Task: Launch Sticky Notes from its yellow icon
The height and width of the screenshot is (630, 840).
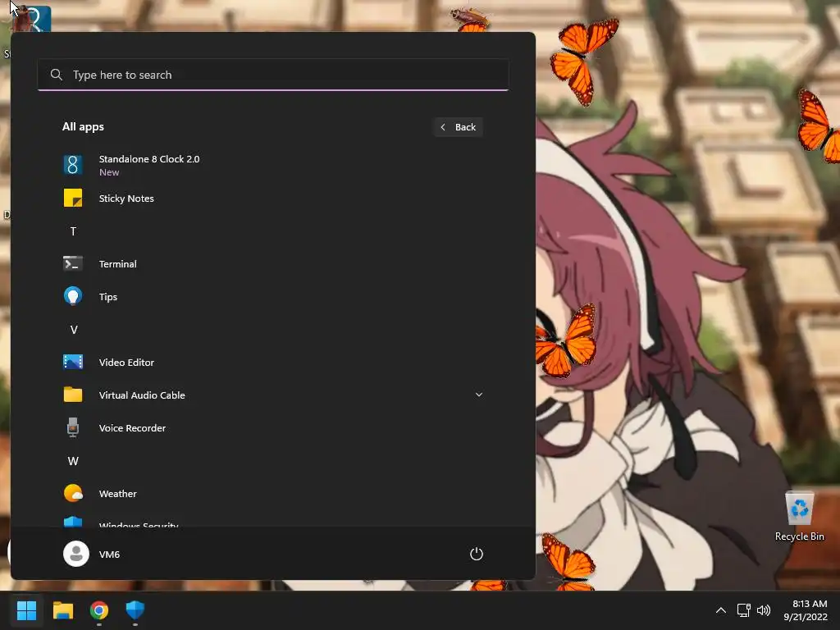Action: (x=73, y=199)
